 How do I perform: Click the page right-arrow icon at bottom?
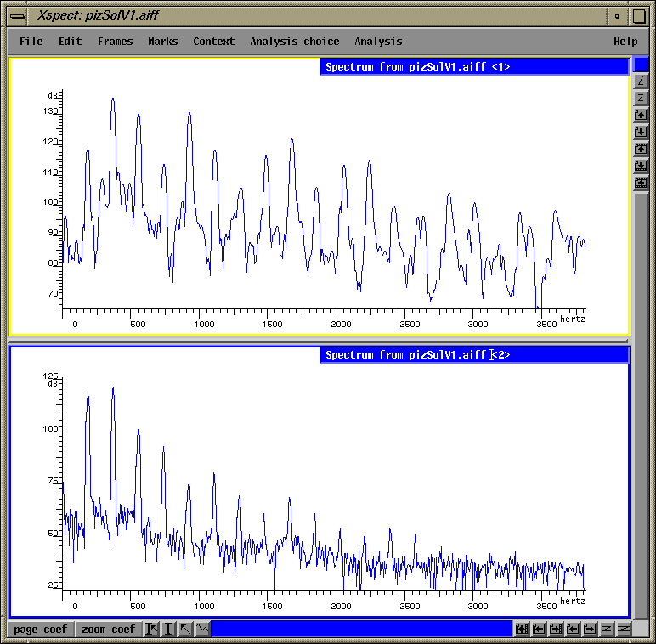point(590,629)
